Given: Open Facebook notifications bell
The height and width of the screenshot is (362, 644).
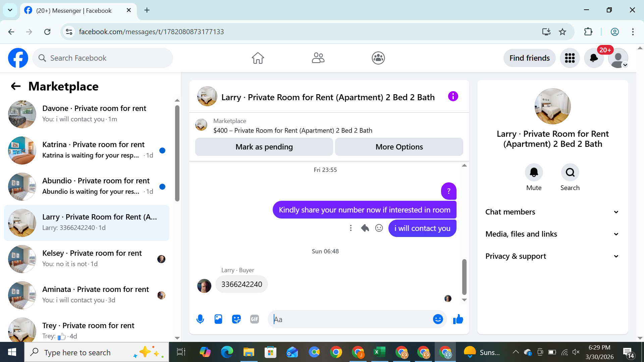Looking at the screenshot, I should tap(594, 58).
